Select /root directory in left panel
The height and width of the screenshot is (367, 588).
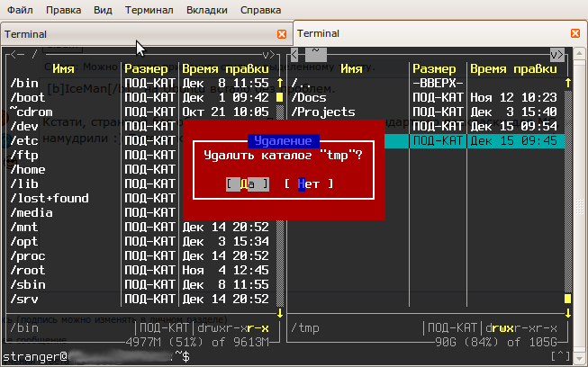(27, 270)
